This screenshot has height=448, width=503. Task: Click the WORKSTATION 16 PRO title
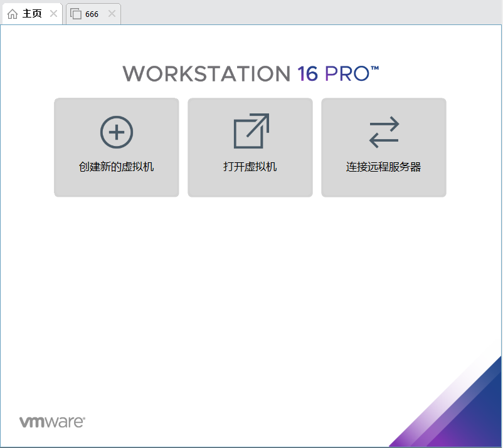click(250, 73)
